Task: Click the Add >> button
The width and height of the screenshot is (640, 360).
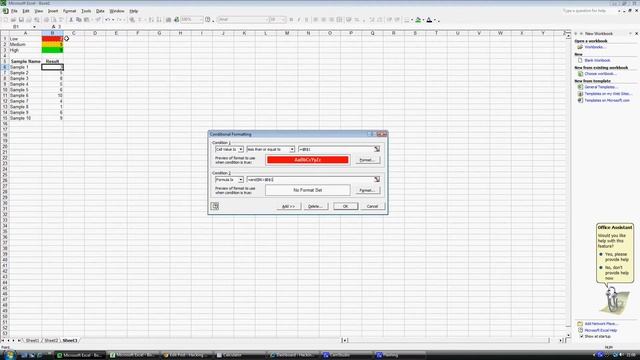Action: point(289,206)
